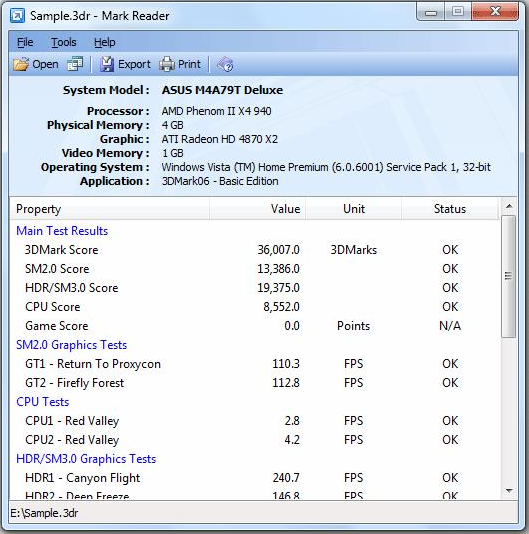
Task: Click the Windows Vista operating system text
Action: 326,167
